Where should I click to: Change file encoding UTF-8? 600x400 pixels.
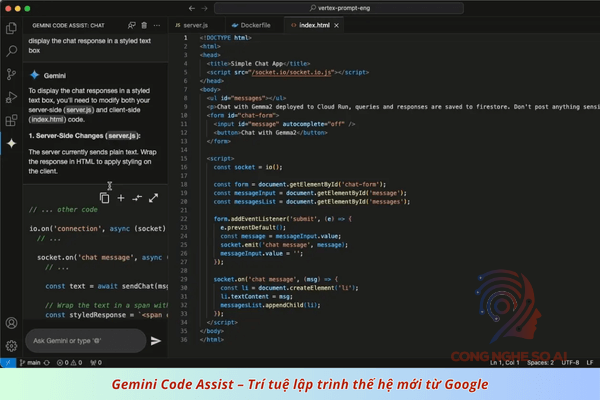570,362
